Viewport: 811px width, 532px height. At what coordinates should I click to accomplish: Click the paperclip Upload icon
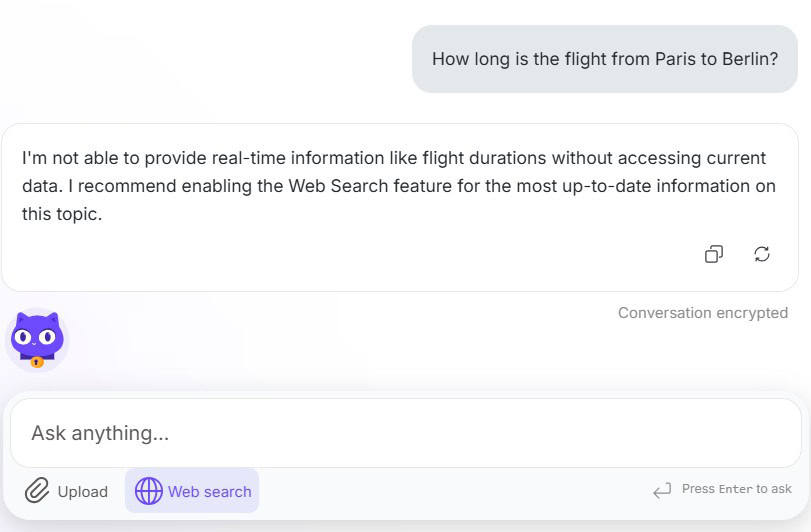[x=37, y=491]
